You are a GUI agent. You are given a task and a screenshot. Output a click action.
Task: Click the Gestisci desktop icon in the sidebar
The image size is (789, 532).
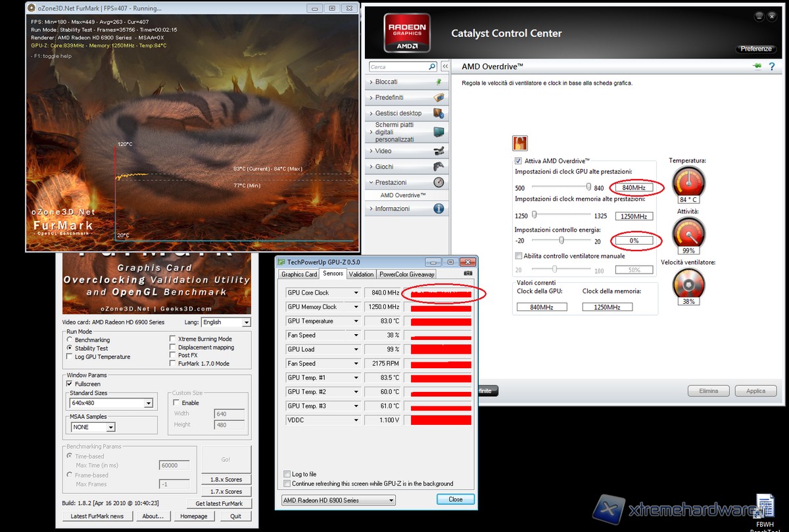coord(439,113)
